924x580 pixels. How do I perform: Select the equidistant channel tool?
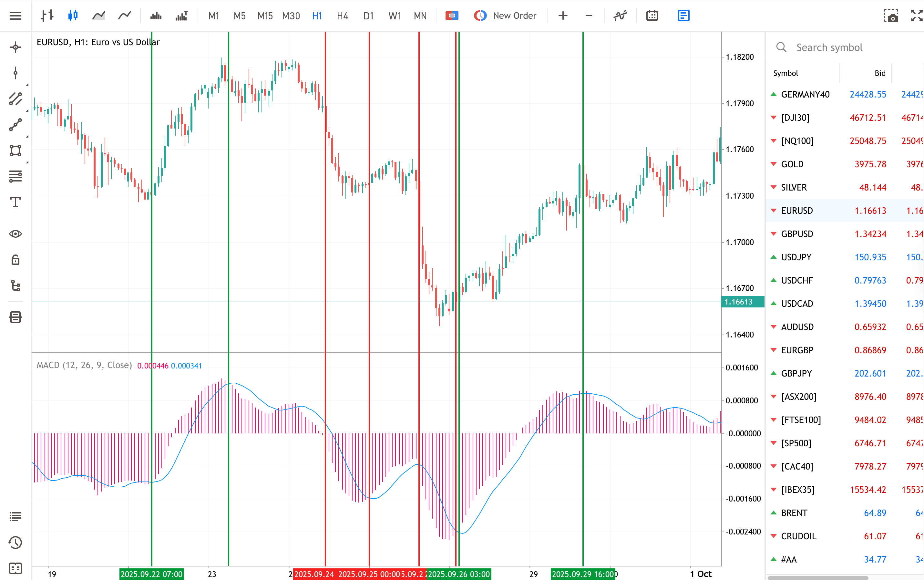click(x=15, y=99)
